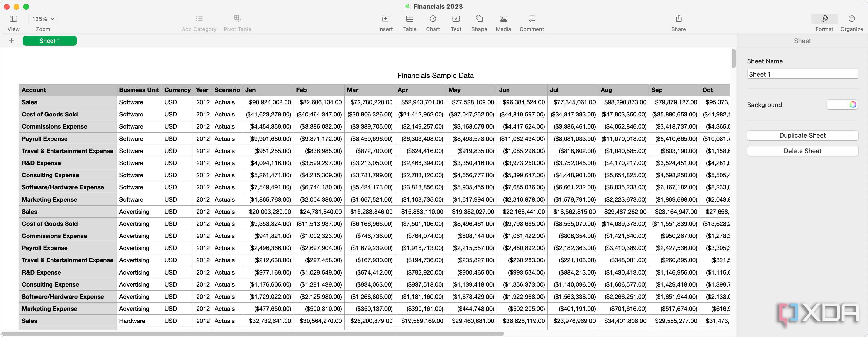The image size is (868, 337).
Task: Click the Duplicate Sheet button
Action: [x=803, y=135]
